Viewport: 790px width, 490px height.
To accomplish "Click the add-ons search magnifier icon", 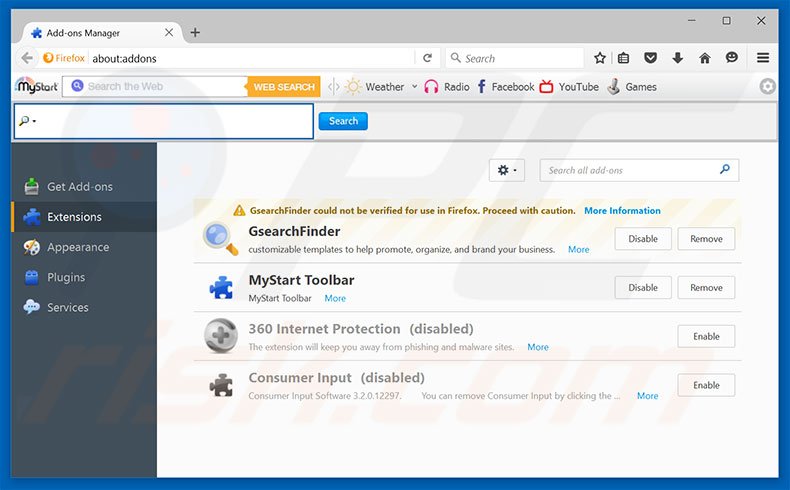I will 725,170.
